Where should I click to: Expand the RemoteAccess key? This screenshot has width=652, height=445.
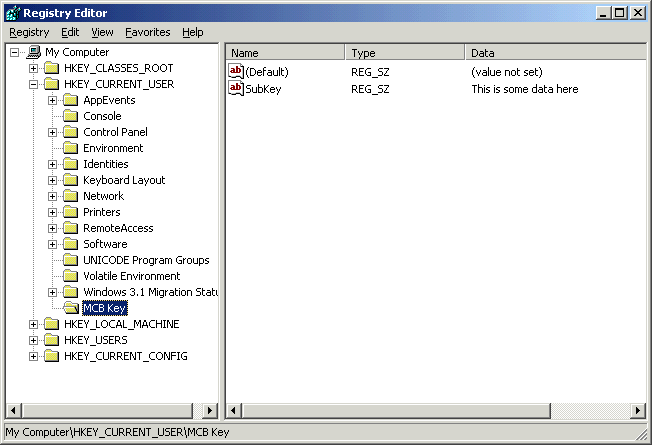52,228
